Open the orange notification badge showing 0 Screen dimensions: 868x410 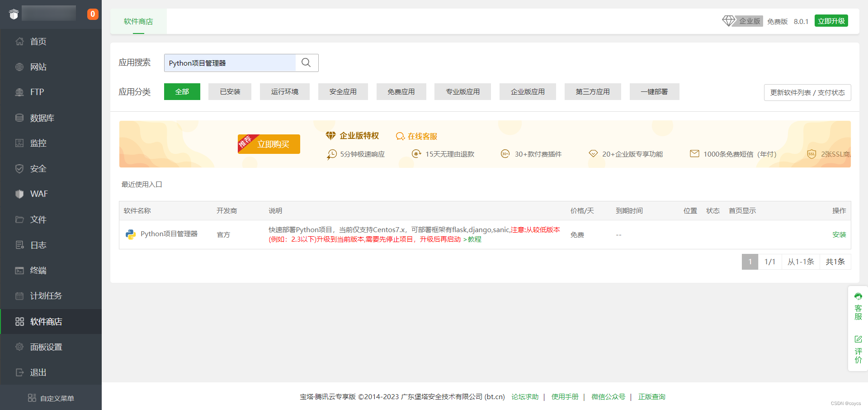[x=93, y=14]
